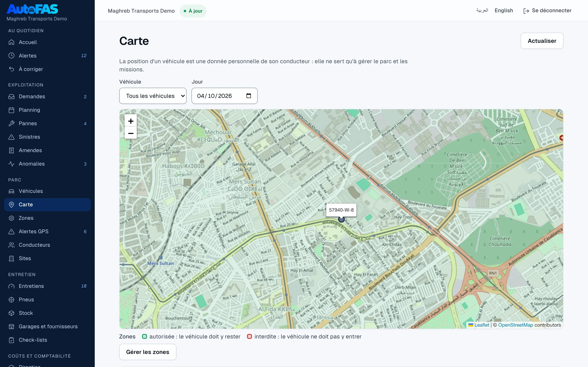Switch language to English
588x367 pixels.
504,10
